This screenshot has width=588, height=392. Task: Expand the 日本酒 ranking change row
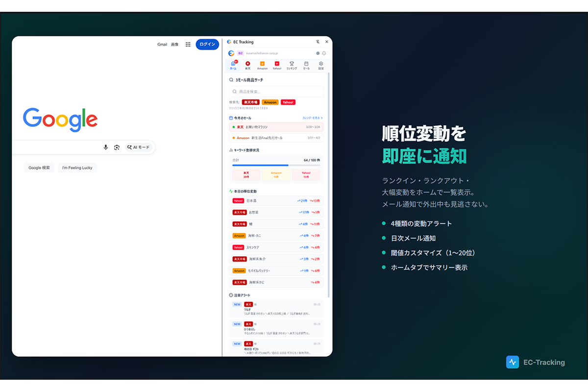[276, 201]
